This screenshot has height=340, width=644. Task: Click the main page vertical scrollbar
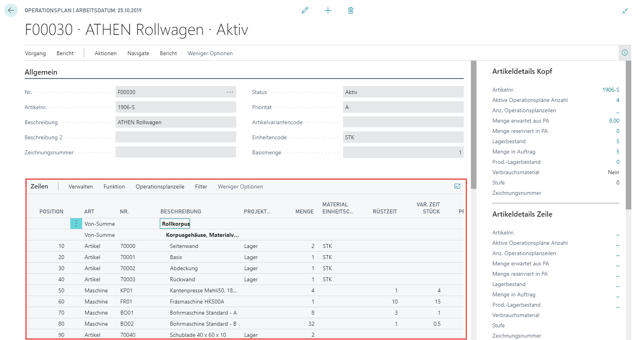[473, 125]
